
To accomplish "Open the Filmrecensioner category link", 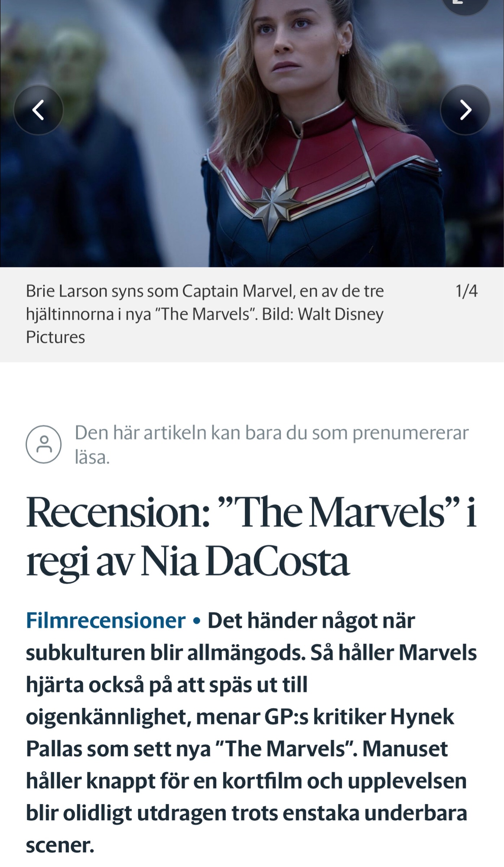I will pos(106,620).
